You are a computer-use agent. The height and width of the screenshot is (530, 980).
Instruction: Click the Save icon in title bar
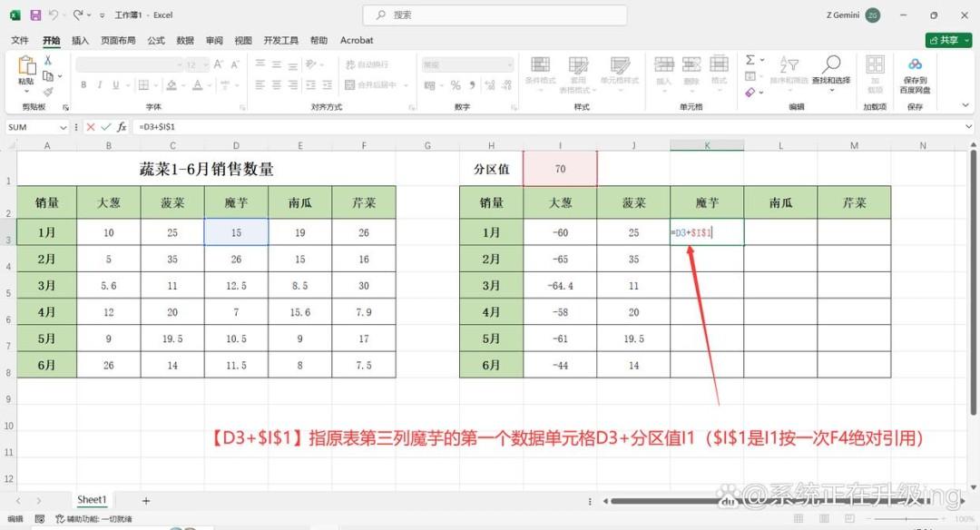35,15
